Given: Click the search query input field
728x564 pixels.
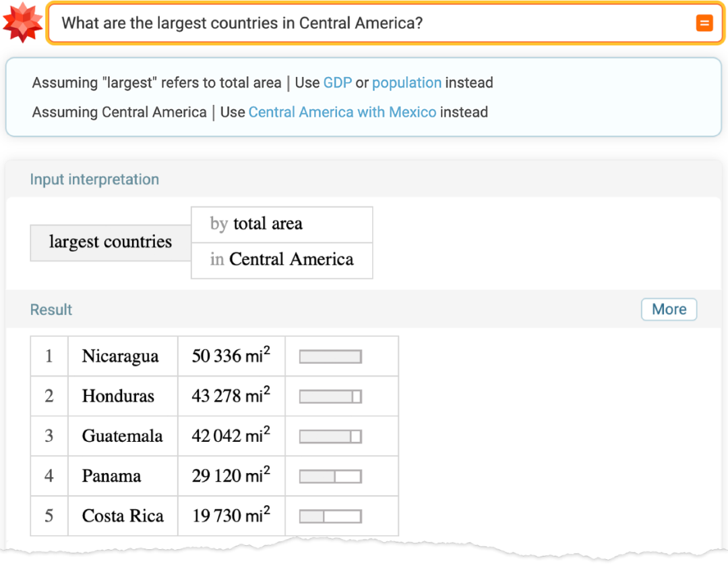Looking at the screenshot, I should pos(364,24).
